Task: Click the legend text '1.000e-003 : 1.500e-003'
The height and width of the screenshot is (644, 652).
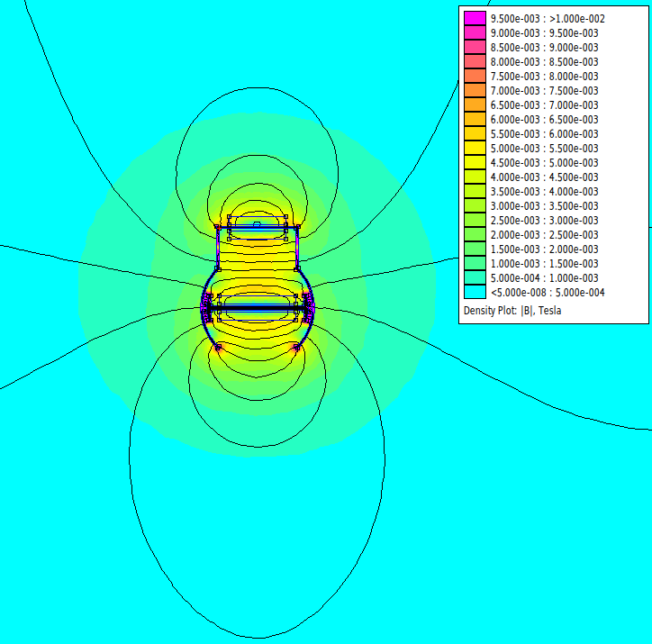Action: (544, 264)
